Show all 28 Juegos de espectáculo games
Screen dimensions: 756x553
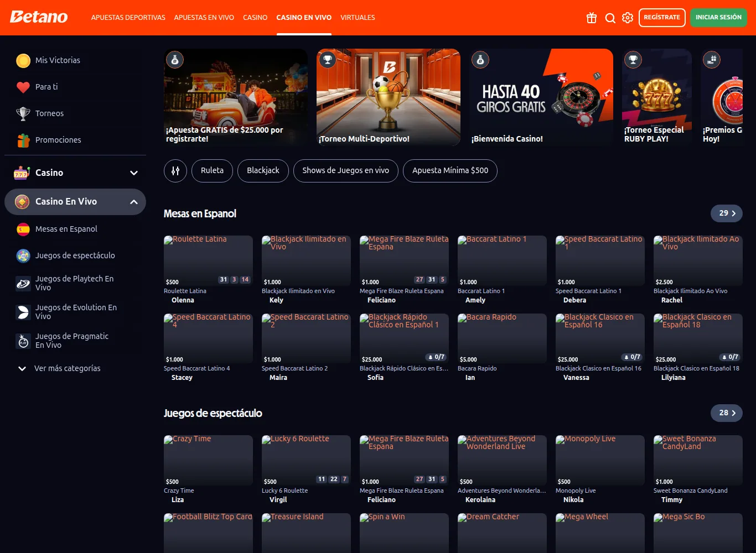(727, 413)
